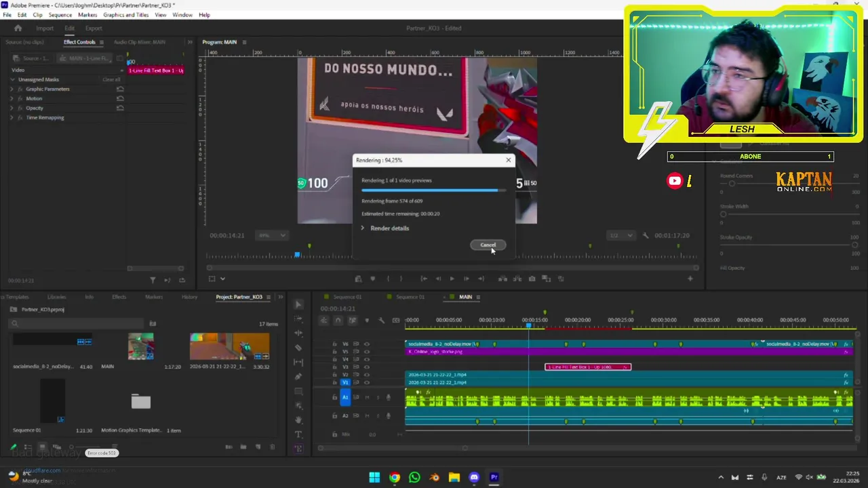Reset the Motion effect parameters
868x488 pixels.
(120, 98)
